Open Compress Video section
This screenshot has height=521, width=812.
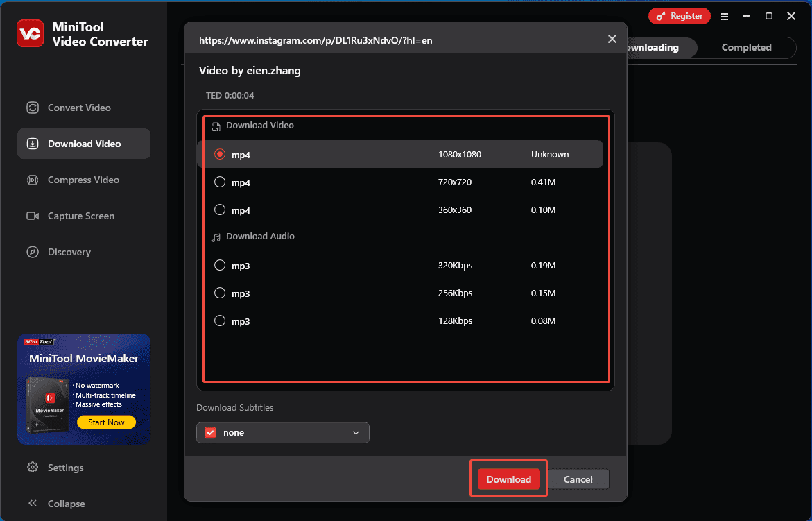point(84,180)
